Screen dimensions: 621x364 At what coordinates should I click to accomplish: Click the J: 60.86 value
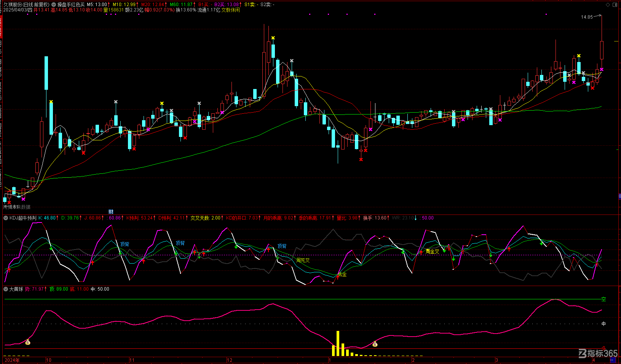[93, 218]
